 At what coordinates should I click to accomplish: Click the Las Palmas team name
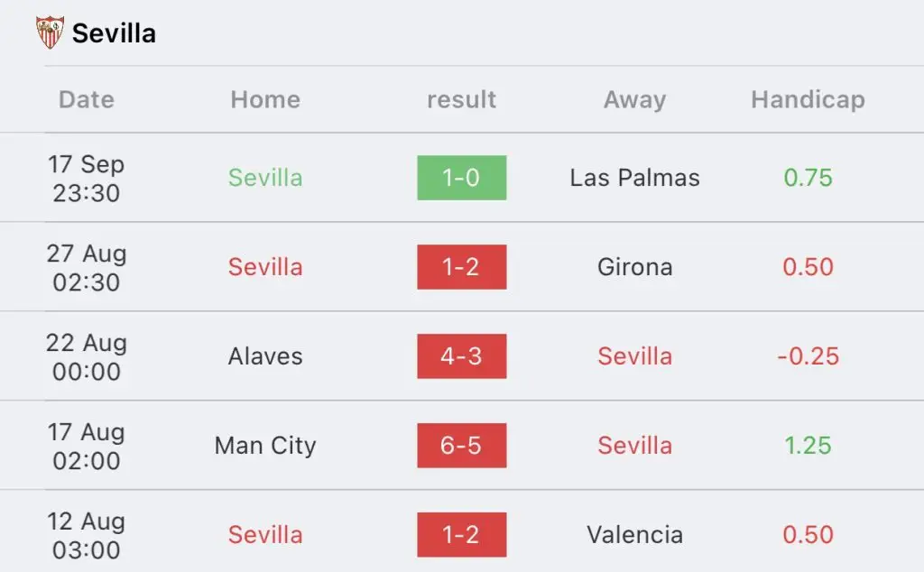click(x=634, y=178)
